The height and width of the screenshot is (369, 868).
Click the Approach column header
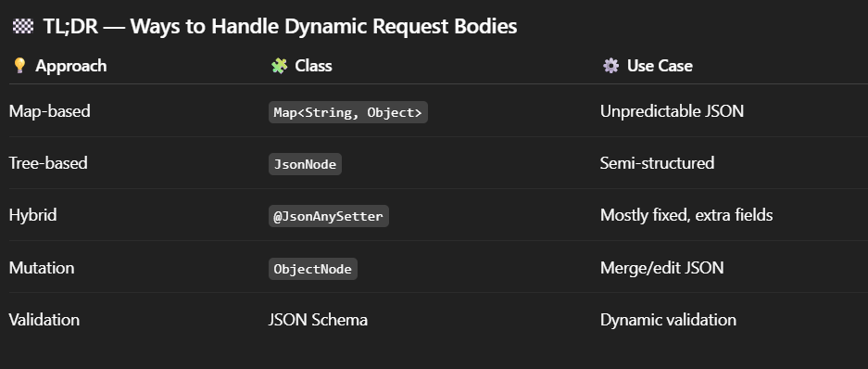coord(70,66)
